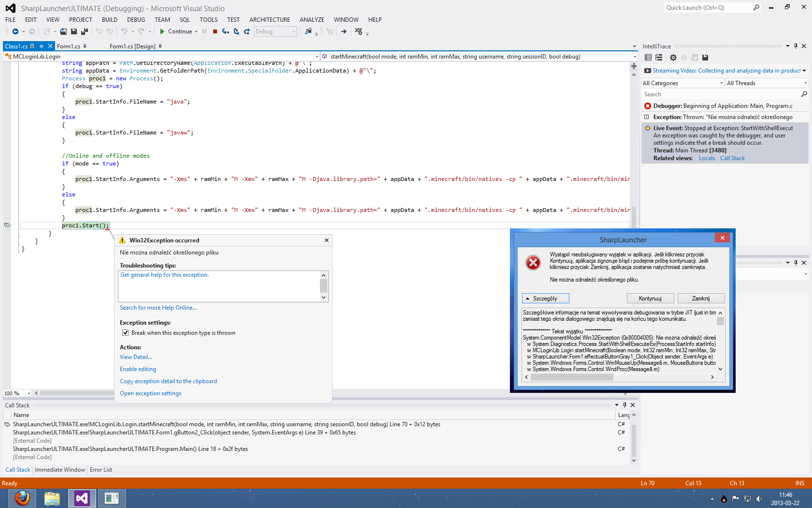812x508 pixels.
Task: Click the Visual Studio taskbar icon
Action: (82, 498)
